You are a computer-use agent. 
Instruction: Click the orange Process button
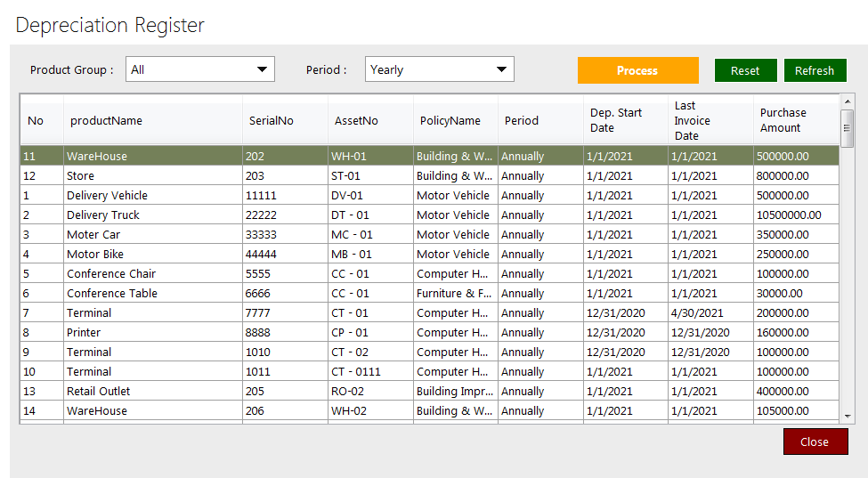pyautogui.click(x=637, y=70)
